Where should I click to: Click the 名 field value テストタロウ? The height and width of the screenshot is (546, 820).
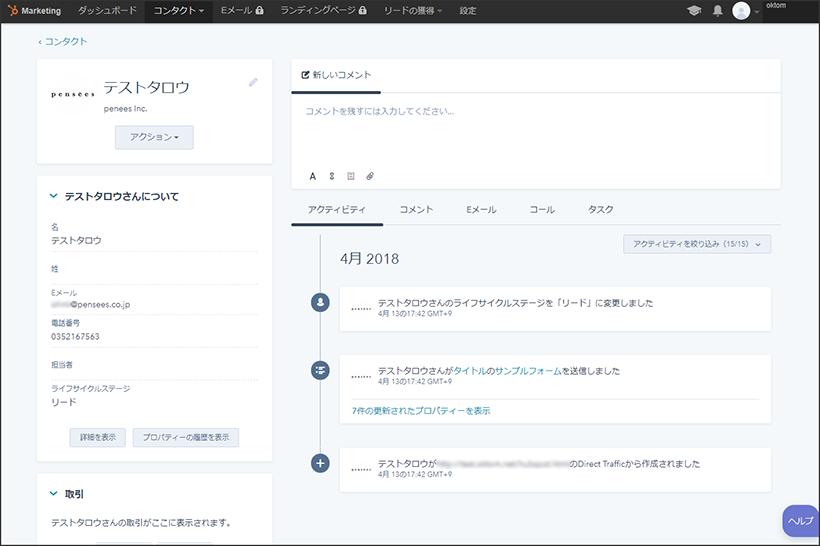click(76, 241)
